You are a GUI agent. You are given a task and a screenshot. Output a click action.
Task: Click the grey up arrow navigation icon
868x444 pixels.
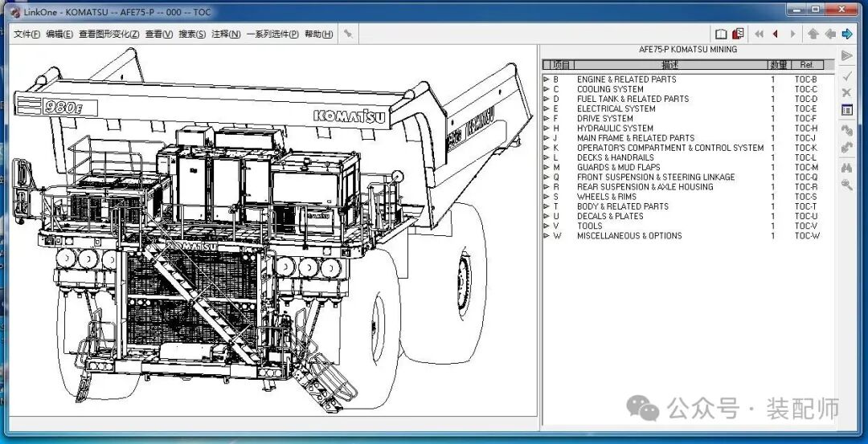pos(813,35)
